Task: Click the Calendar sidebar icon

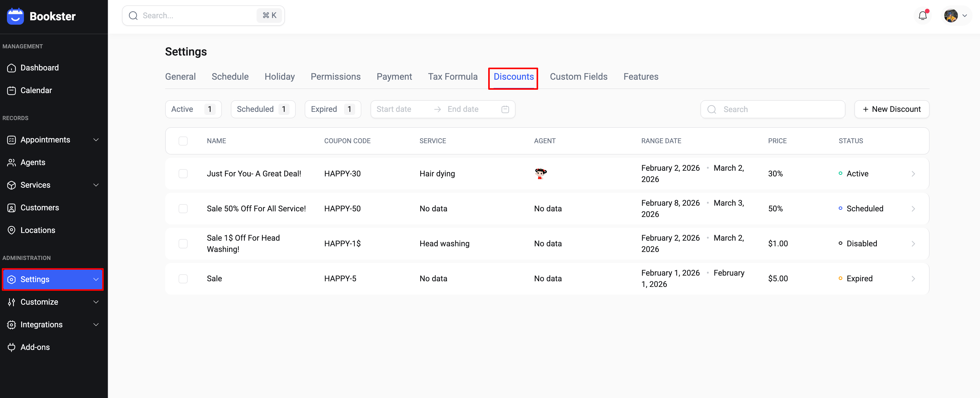Action: click(x=11, y=91)
